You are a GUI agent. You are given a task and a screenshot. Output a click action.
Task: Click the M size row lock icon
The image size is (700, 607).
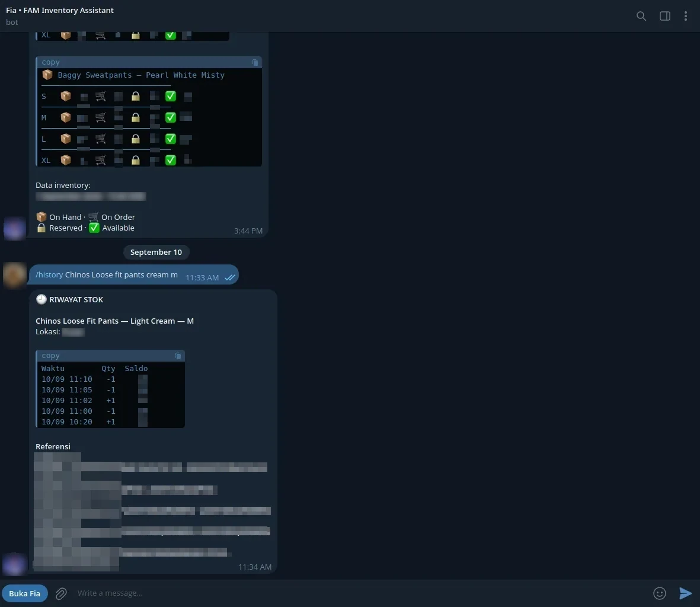point(136,117)
